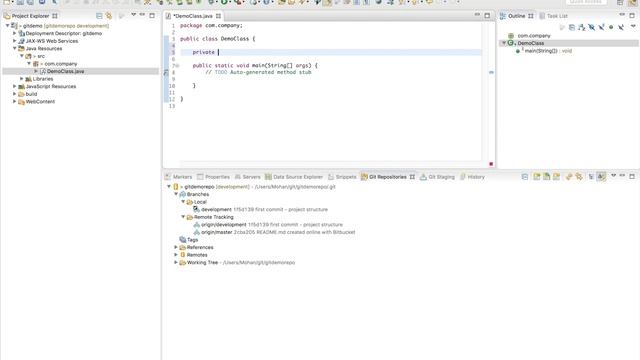Expand the Working Tree node
Screen dimensions: 640x360
pos(176,262)
